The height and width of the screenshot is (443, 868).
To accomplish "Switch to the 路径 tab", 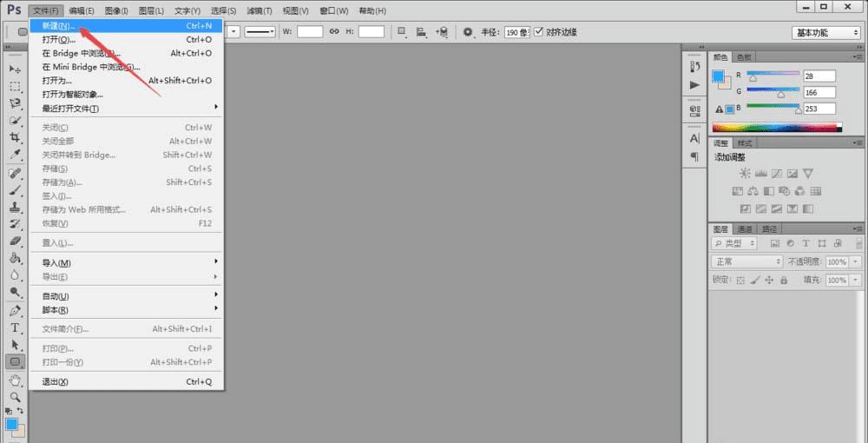I will tap(769, 228).
